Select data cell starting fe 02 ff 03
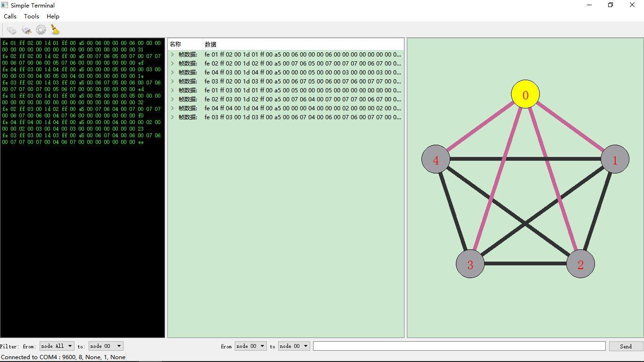This screenshot has width=644, height=362. pyautogui.click(x=303, y=99)
